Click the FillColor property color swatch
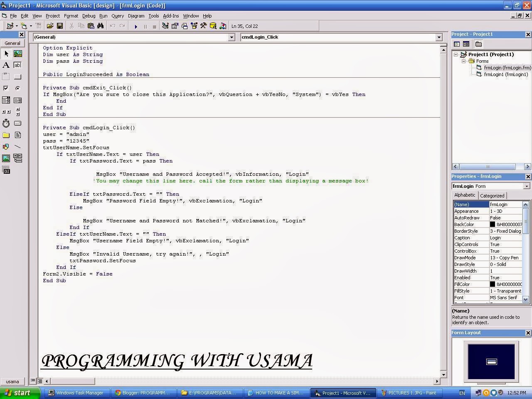Viewport: 532px width, 399px height. (x=493, y=284)
